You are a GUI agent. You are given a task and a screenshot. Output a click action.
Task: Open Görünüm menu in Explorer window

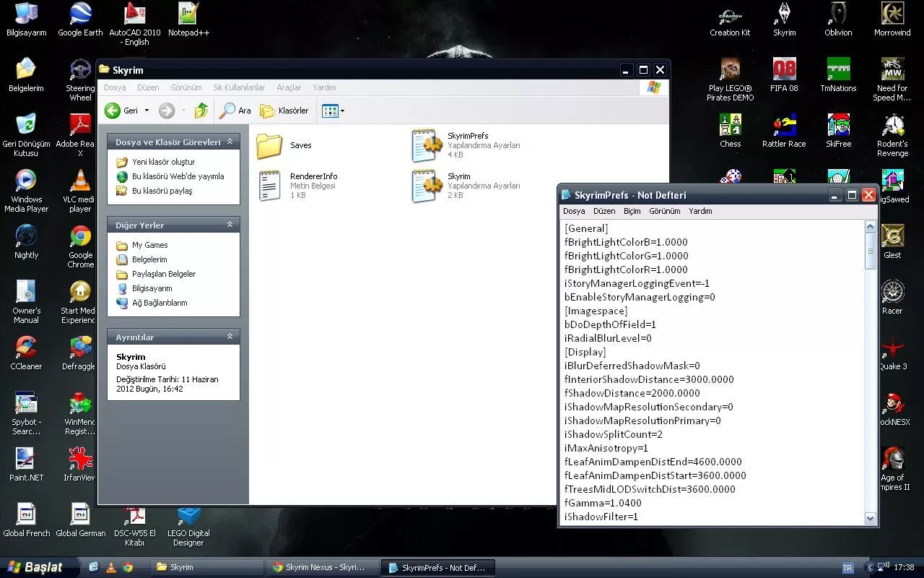click(x=186, y=87)
